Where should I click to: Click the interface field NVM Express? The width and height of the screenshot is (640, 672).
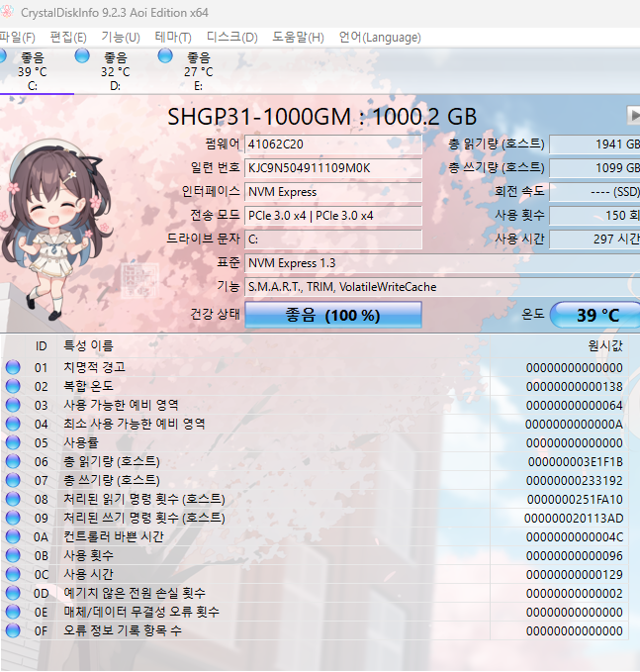pos(332,192)
